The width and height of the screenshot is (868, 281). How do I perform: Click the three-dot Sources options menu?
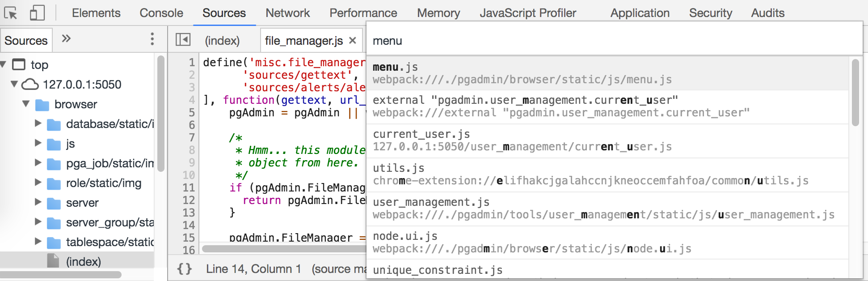point(152,39)
